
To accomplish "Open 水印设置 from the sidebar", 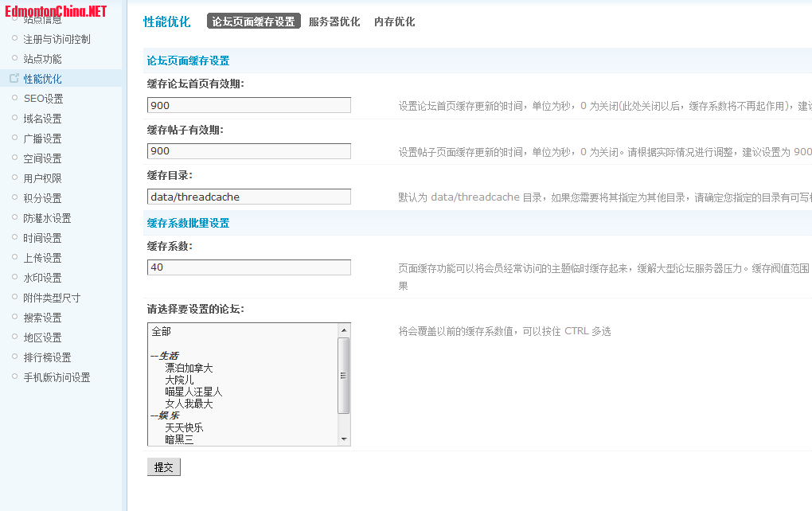I will coord(42,278).
